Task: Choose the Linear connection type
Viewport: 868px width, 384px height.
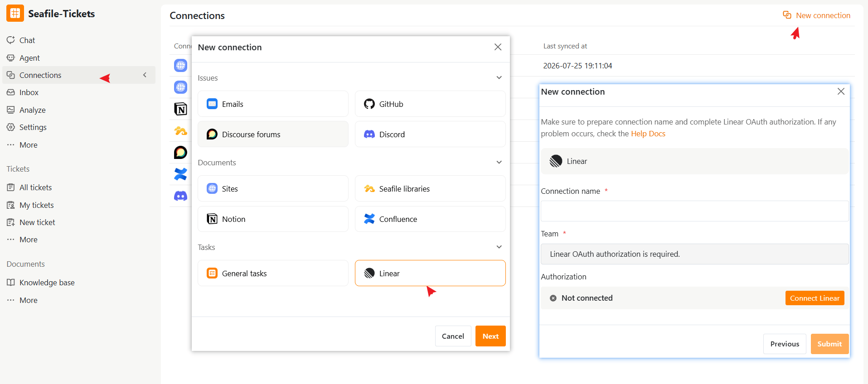Action: click(430, 274)
